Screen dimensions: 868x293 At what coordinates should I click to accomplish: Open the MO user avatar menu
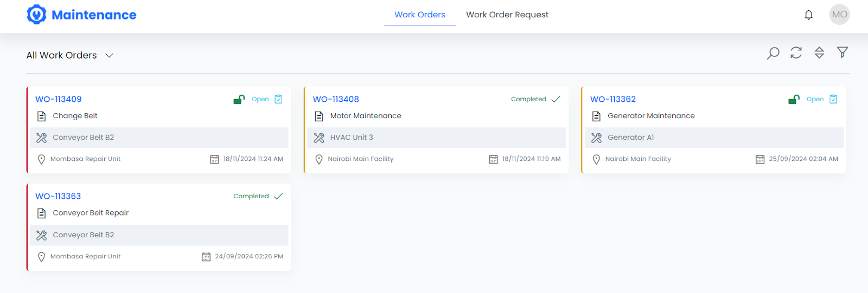point(839,15)
